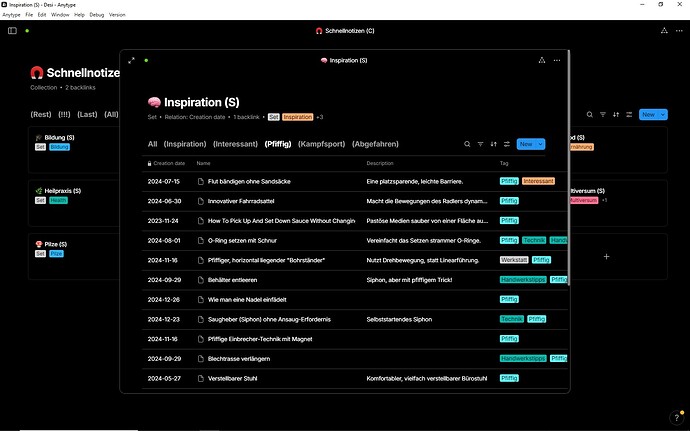Click lock icon in Creation date column header

150,163
